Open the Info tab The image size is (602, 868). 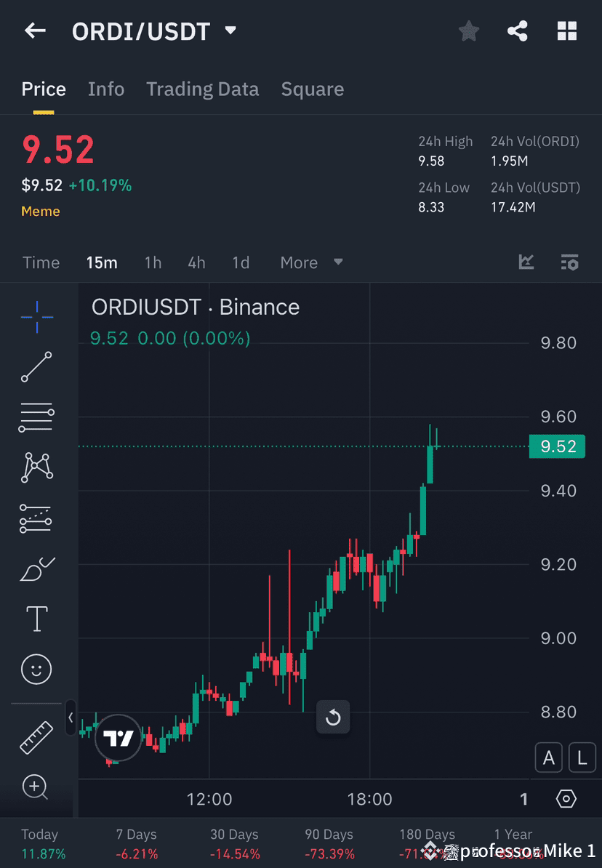(x=106, y=89)
